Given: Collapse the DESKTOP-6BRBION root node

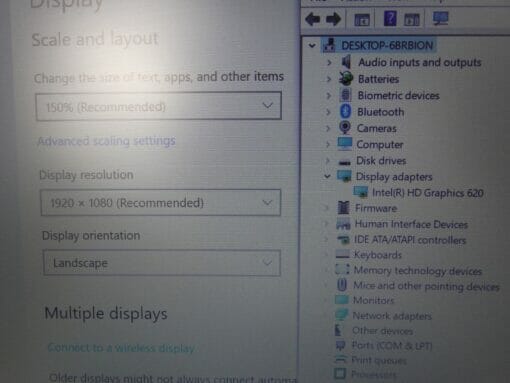Looking at the screenshot, I should click(312, 45).
